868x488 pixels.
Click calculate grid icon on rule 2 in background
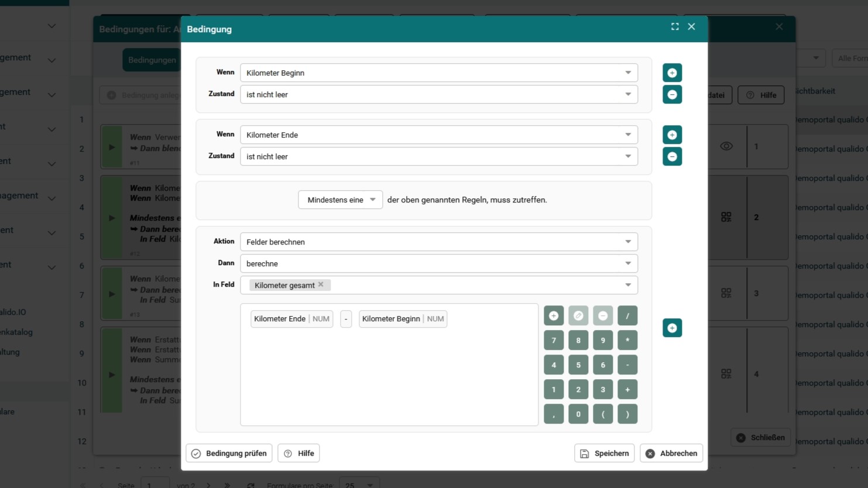(726, 217)
